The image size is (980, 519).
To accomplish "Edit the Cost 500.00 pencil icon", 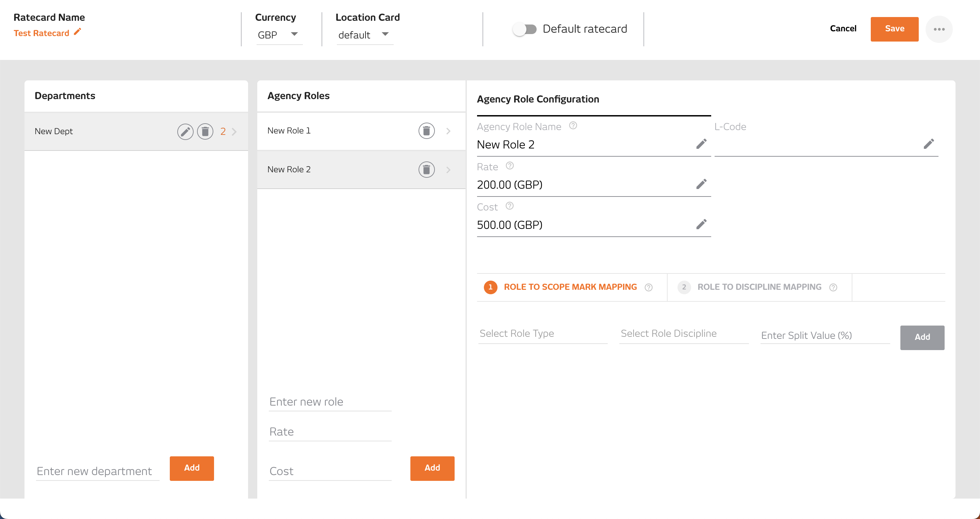I will click(702, 224).
